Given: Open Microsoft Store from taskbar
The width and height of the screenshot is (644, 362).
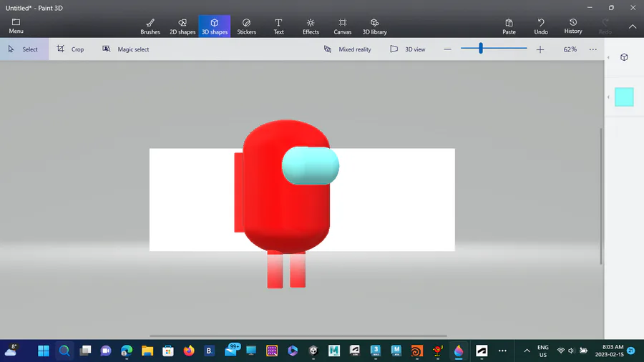Looking at the screenshot, I should click(x=168, y=351).
